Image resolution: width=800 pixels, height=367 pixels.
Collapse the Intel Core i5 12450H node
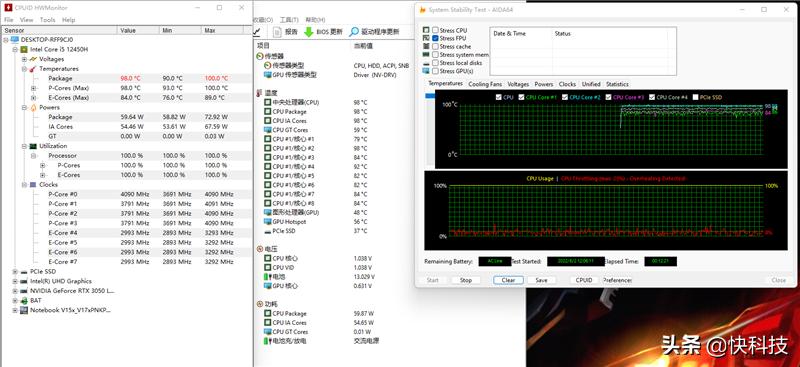[x=15, y=50]
